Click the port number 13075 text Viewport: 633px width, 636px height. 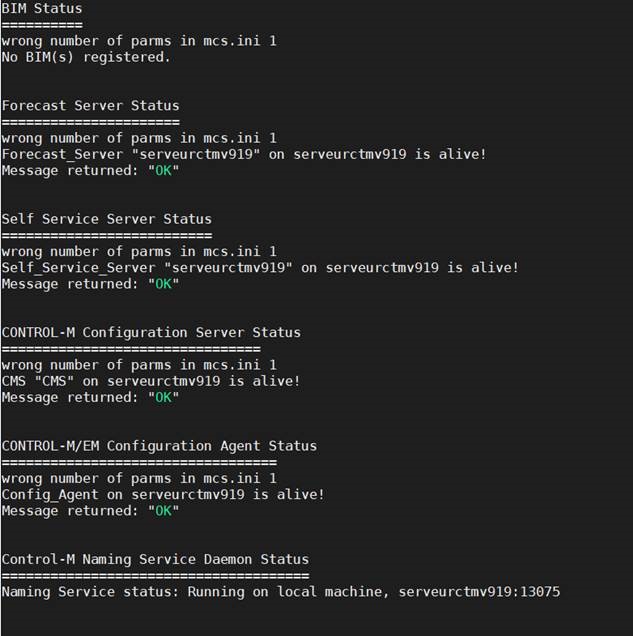click(x=540, y=592)
